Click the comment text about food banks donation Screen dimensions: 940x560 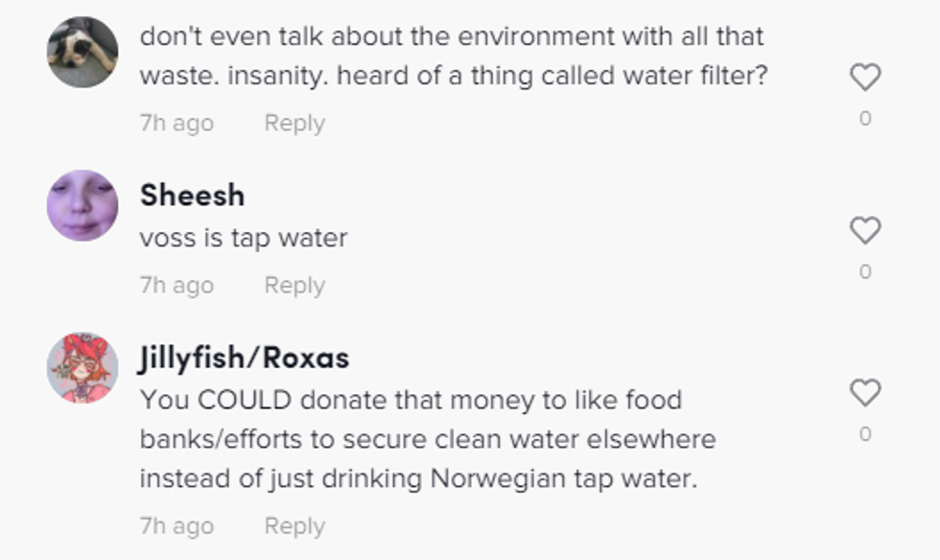[428, 438]
